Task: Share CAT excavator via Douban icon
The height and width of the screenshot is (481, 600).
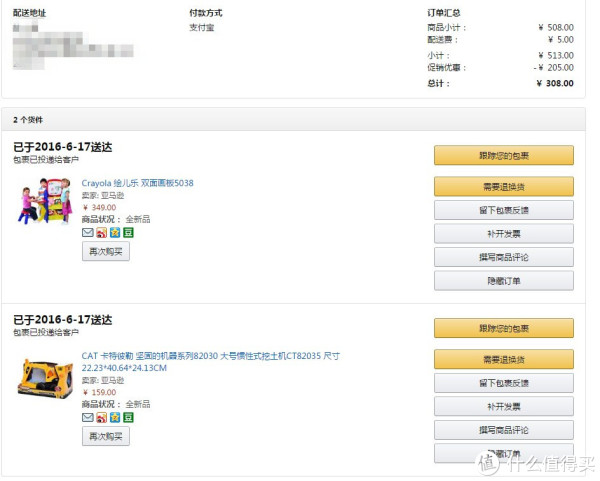Action: pyautogui.click(x=128, y=417)
